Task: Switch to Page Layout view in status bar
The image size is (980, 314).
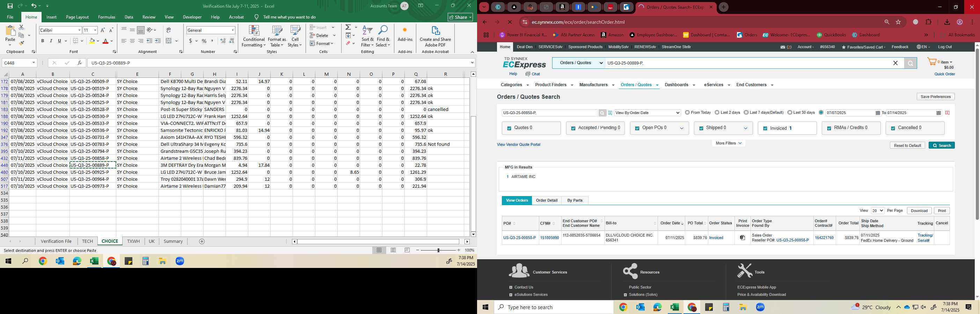Action: [x=393, y=250]
